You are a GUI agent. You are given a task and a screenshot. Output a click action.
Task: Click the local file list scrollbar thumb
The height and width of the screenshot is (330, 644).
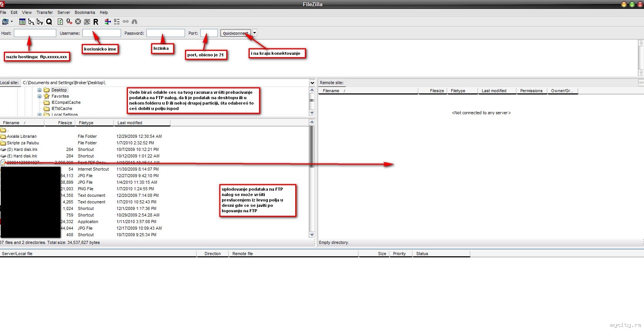[x=312, y=147]
